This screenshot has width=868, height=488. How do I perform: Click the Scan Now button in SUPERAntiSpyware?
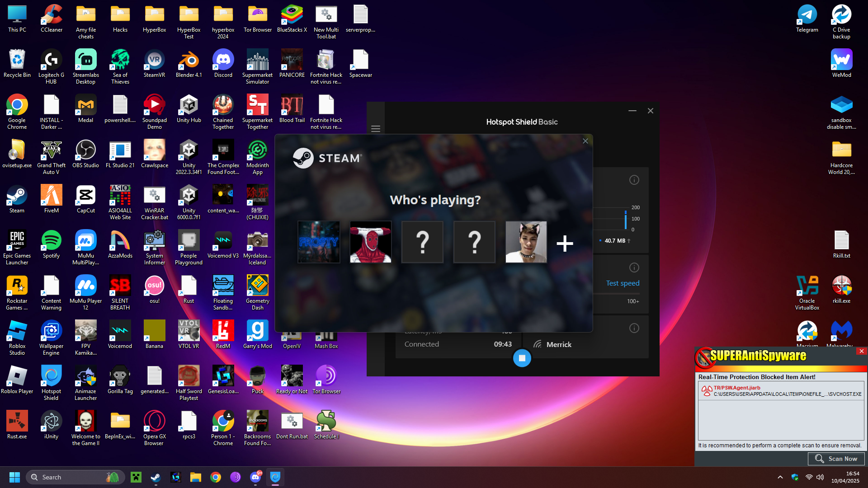point(836,459)
